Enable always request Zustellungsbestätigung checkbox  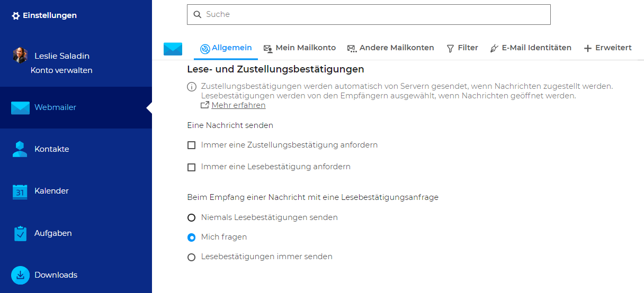[192, 145]
